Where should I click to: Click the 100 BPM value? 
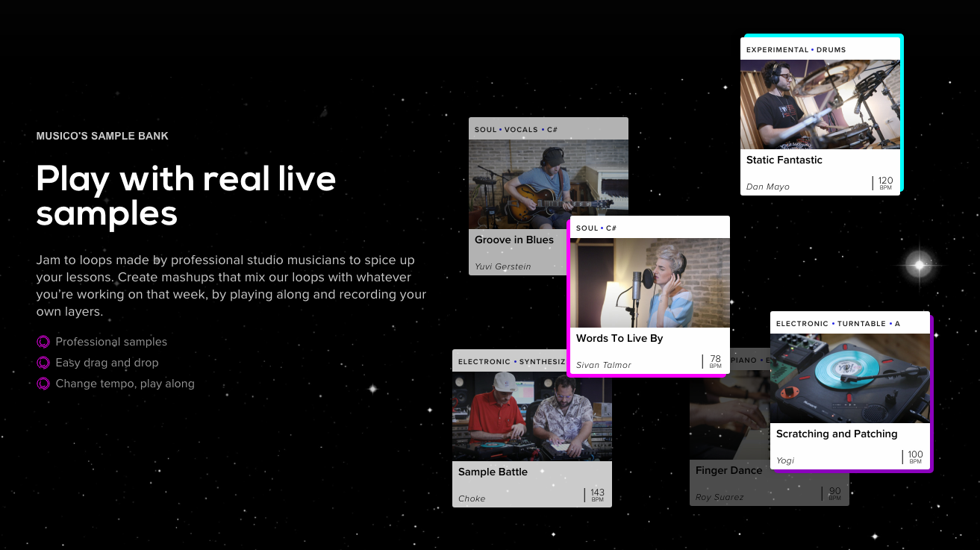[915, 457]
